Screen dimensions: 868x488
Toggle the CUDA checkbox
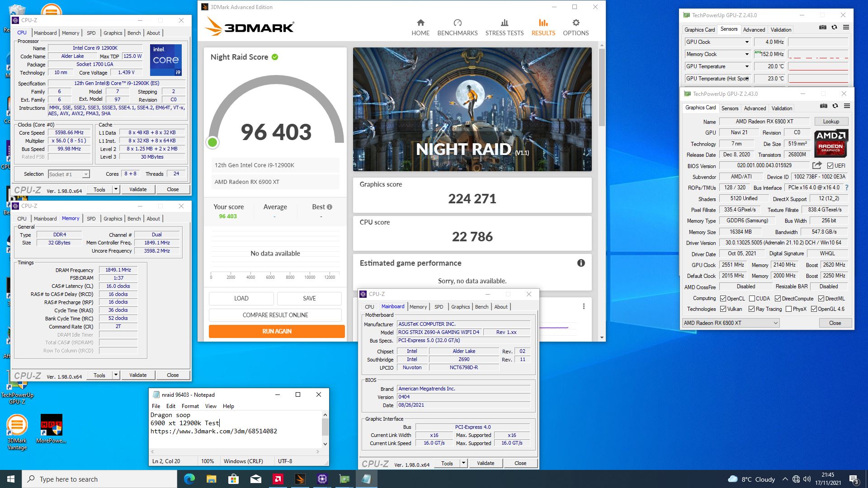pos(752,298)
